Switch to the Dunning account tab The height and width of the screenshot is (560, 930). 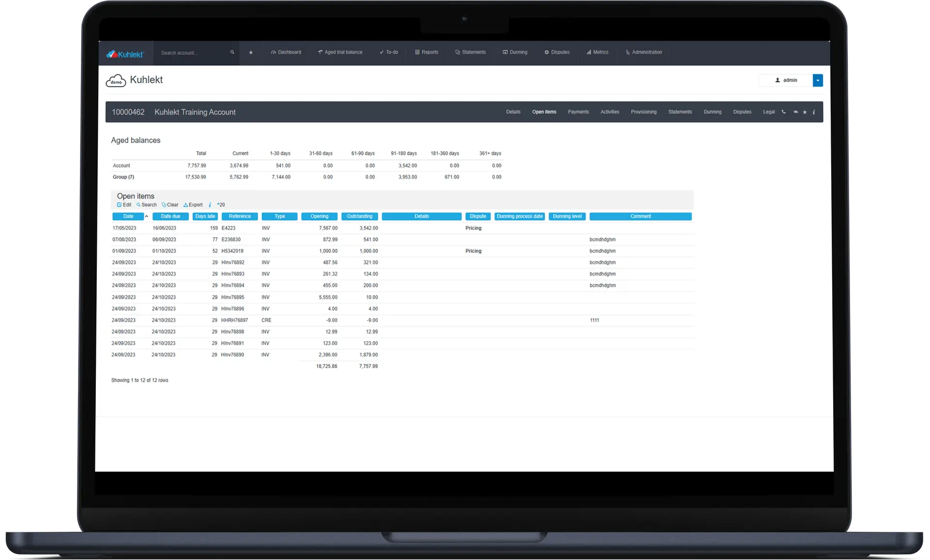[713, 112]
